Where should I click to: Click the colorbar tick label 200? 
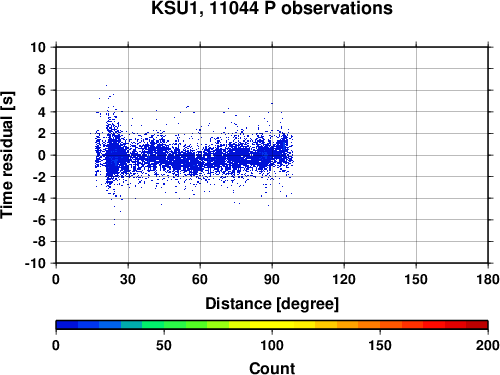click(488, 345)
